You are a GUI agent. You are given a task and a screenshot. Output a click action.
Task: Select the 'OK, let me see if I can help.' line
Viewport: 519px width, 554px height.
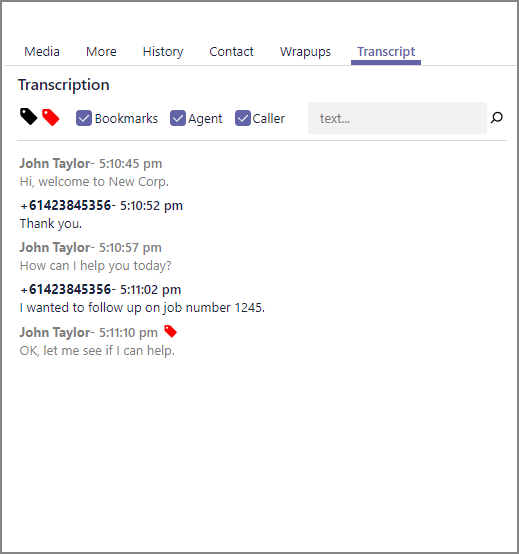click(x=98, y=351)
